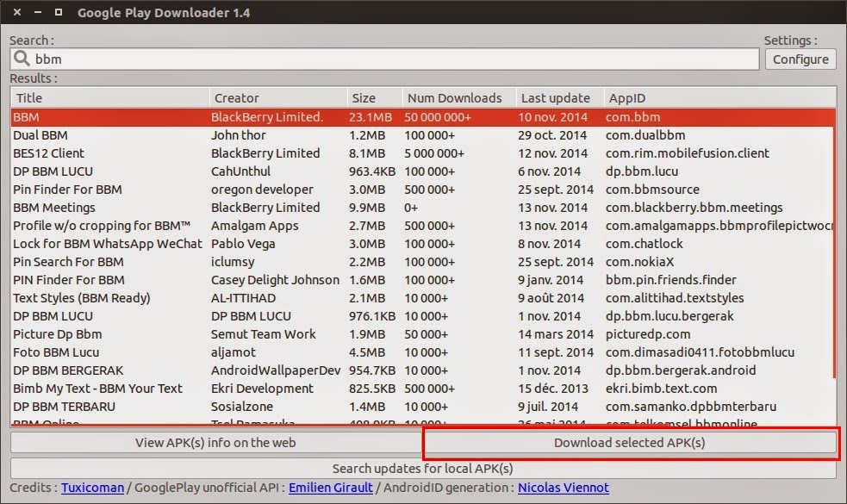Sort results by Last update column
Image resolution: width=847 pixels, height=504 pixels.
pos(556,97)
